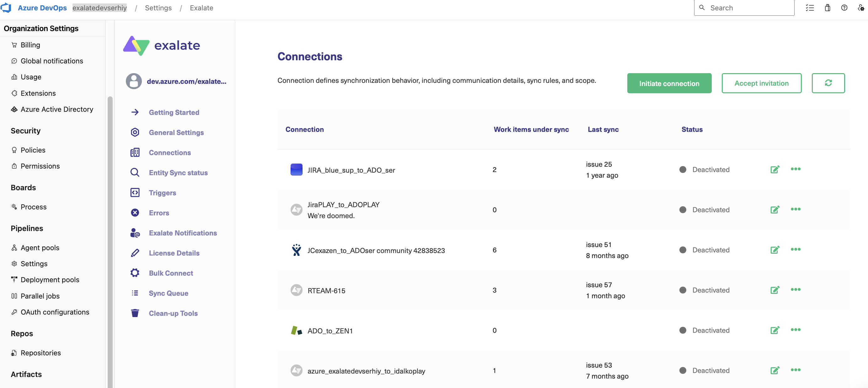Screen dimensions: 868x388
Task: Open General Settings menu item
Action: [176, 132]
